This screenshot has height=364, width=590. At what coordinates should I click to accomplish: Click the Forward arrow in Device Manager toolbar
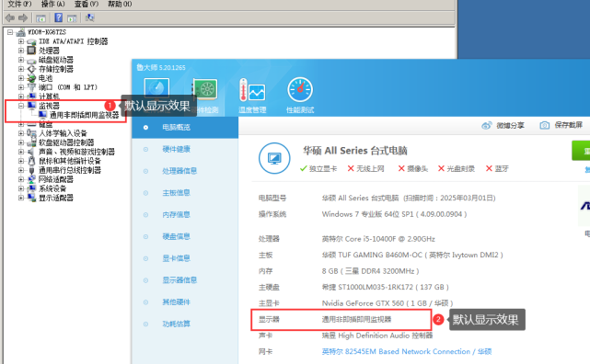pos(23,17)
